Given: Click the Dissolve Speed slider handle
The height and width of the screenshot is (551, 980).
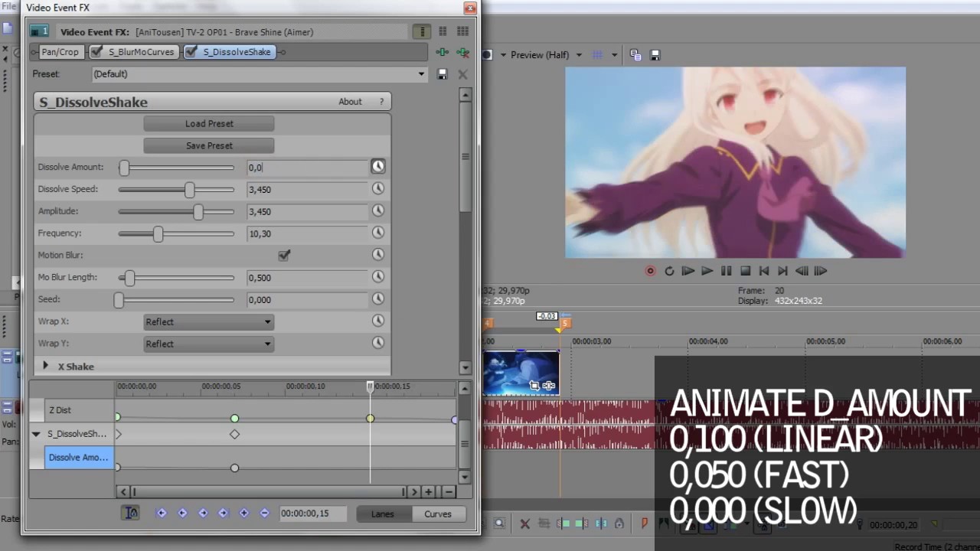Looking at the screenshot, I should click(189, 190).
